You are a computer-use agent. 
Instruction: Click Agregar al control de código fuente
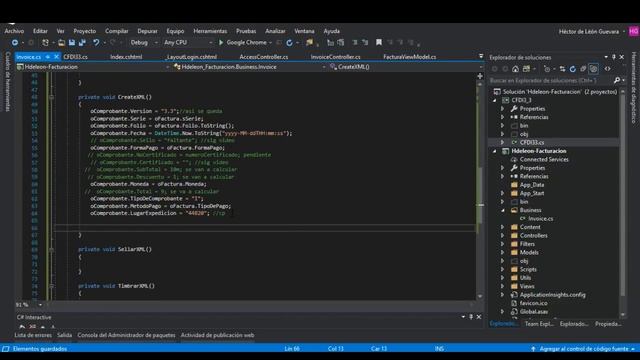(x=584, y=349)
